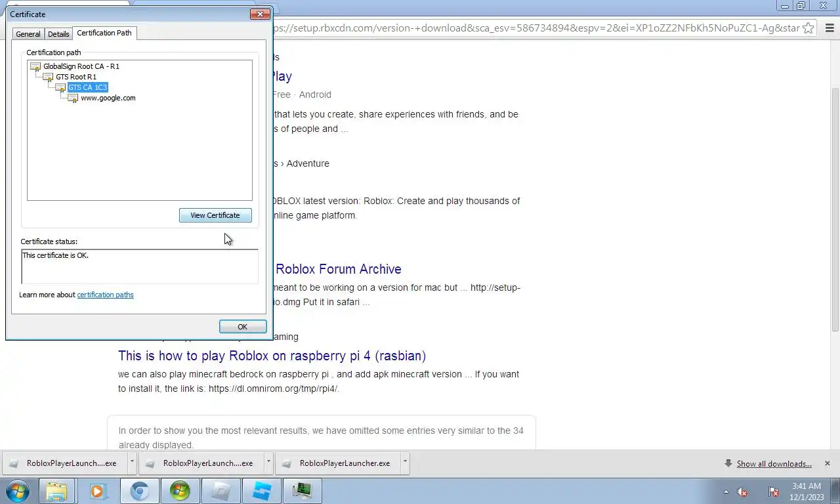Click the omitted entries notice text
Screen dimensions: 840x504
[321, 438]
